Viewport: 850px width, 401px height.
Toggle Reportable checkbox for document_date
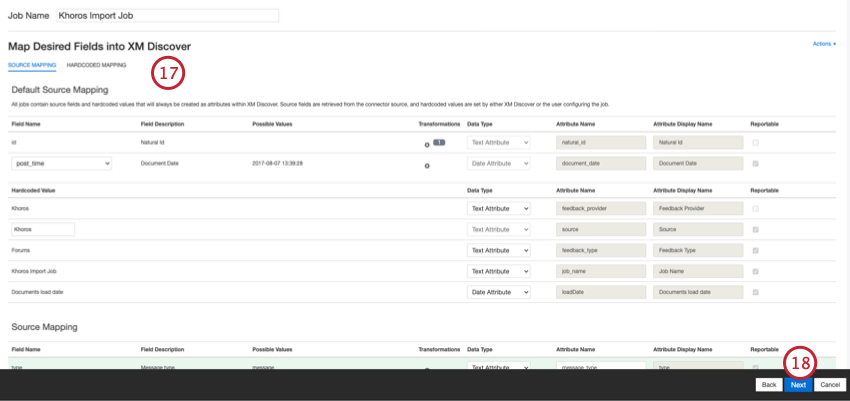point(755,163)
